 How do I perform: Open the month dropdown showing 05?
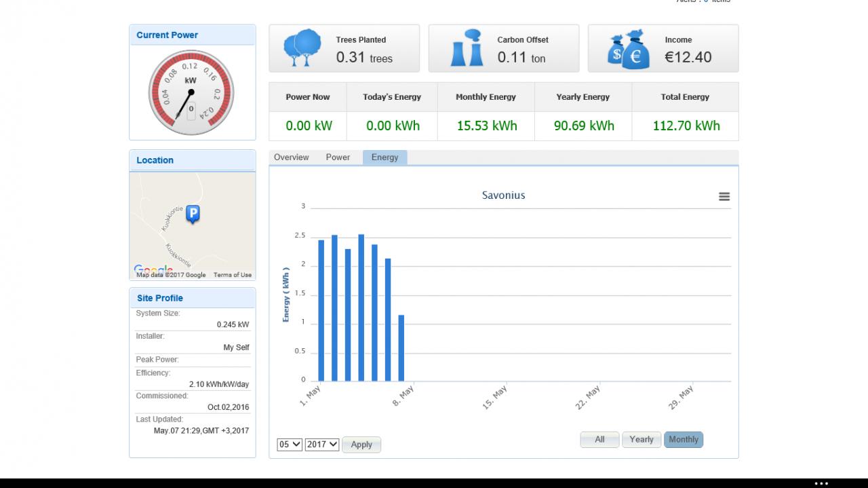point(290,445)
